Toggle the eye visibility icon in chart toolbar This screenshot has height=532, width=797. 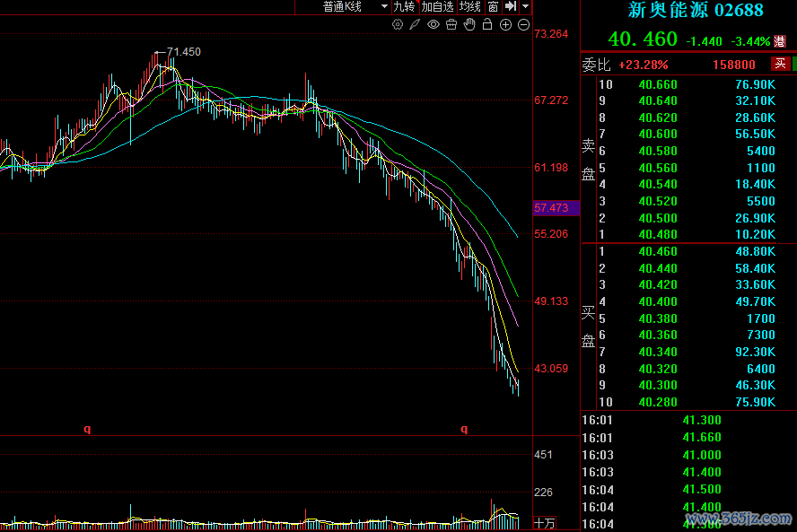[x=434, y=24]
